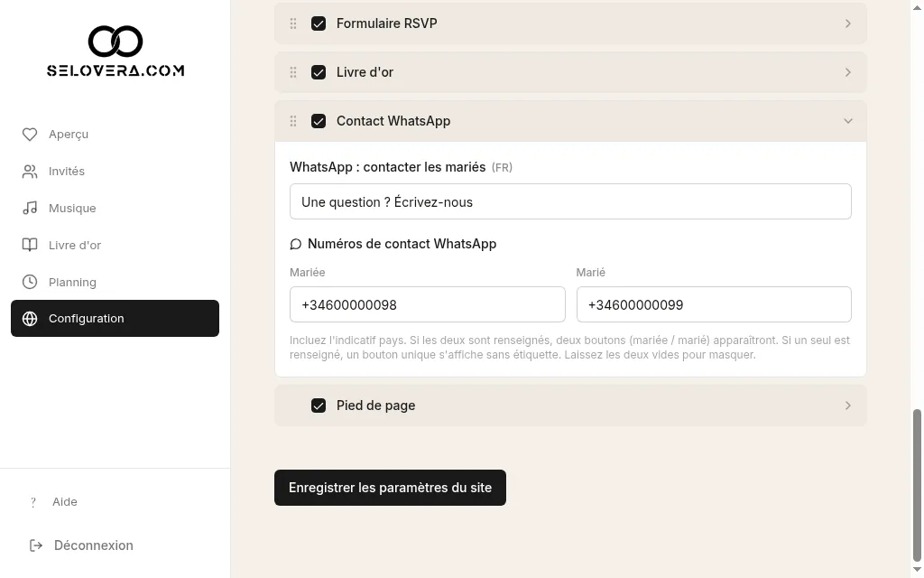Click Enregistrer les paramètres du site
The width and height of the screenshot is (924, 578).
(390, 488)
